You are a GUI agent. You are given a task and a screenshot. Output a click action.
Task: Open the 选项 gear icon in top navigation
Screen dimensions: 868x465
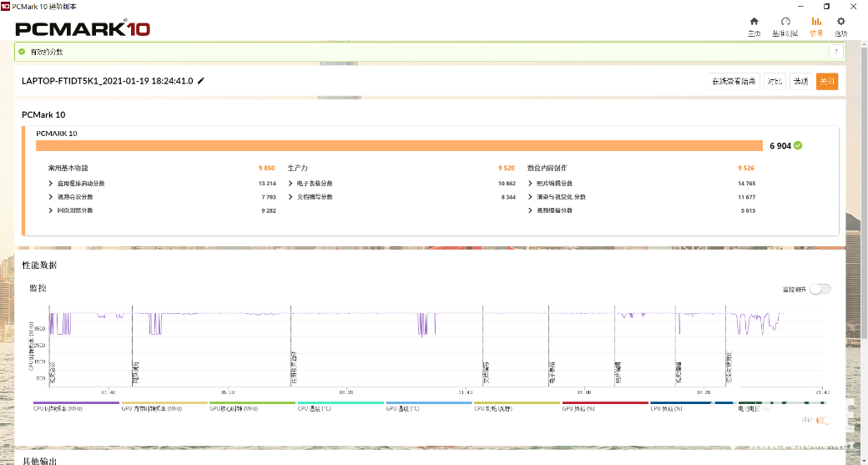tap(841, 22)
